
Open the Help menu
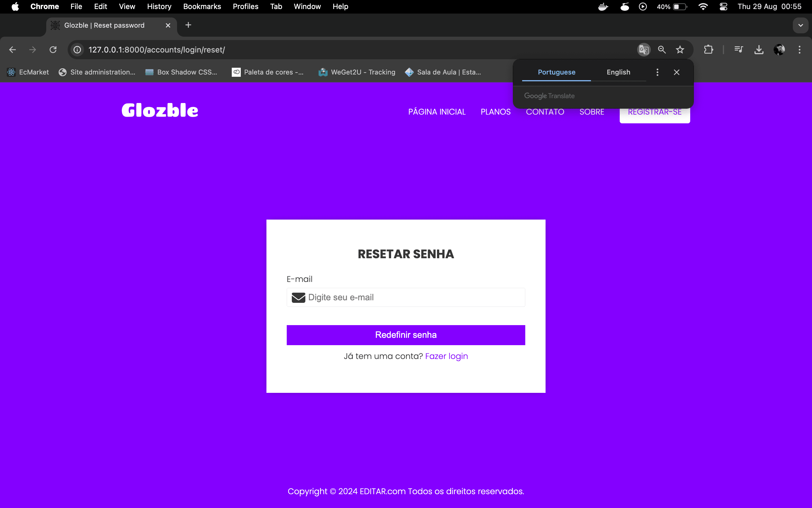coord(340,7)
